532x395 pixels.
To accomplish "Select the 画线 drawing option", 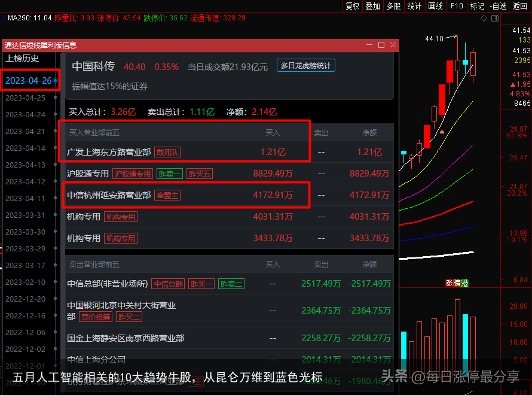I will (435, 6).
